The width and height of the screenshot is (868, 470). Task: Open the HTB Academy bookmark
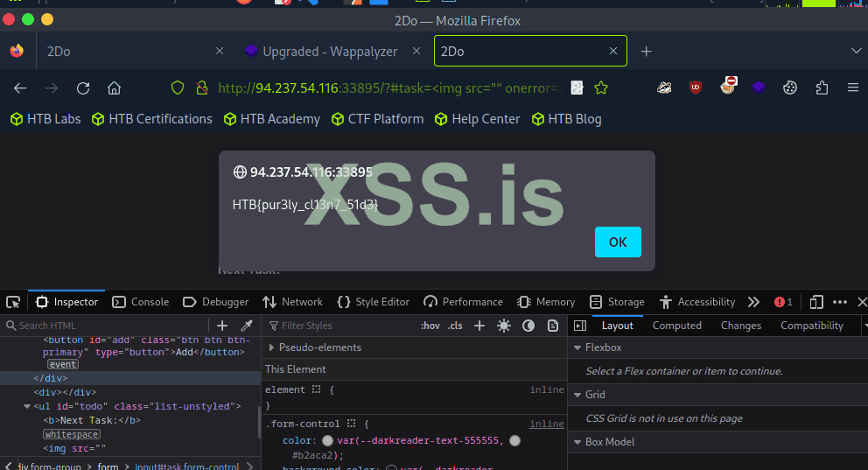(x=272, y=119)
